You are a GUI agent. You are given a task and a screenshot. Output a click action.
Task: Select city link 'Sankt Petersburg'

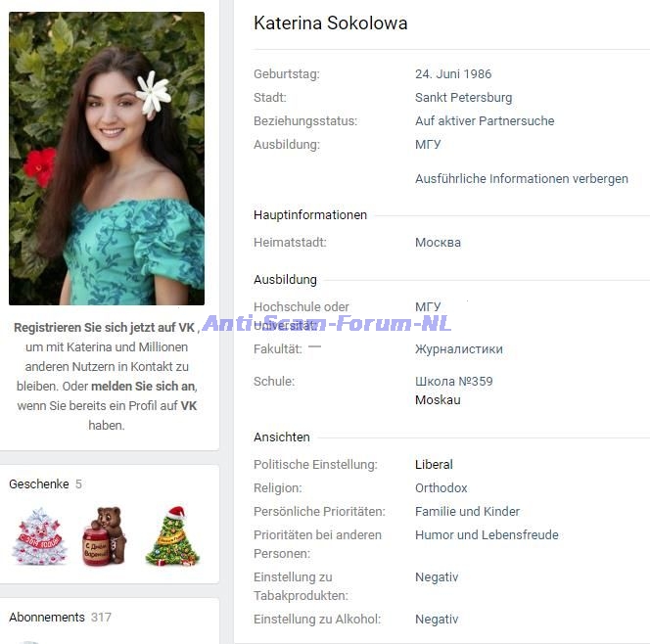tap(463, 98)
